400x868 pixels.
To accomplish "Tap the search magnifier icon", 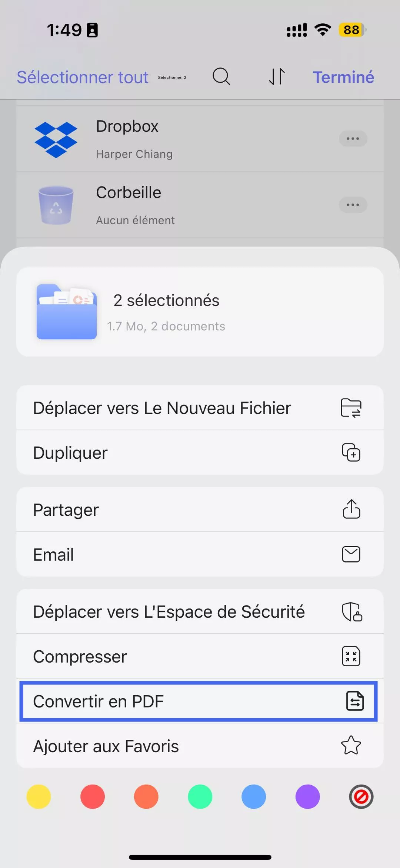I will [x=221, y=77].
